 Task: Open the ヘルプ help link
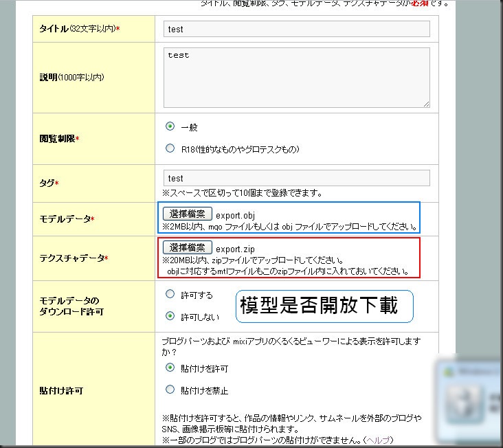(378, 440)
